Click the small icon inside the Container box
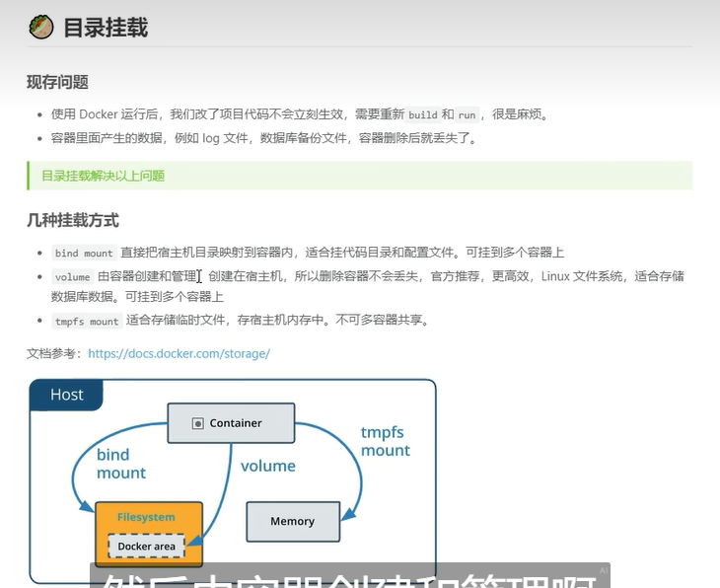720x588 pixels. point(197,423)
